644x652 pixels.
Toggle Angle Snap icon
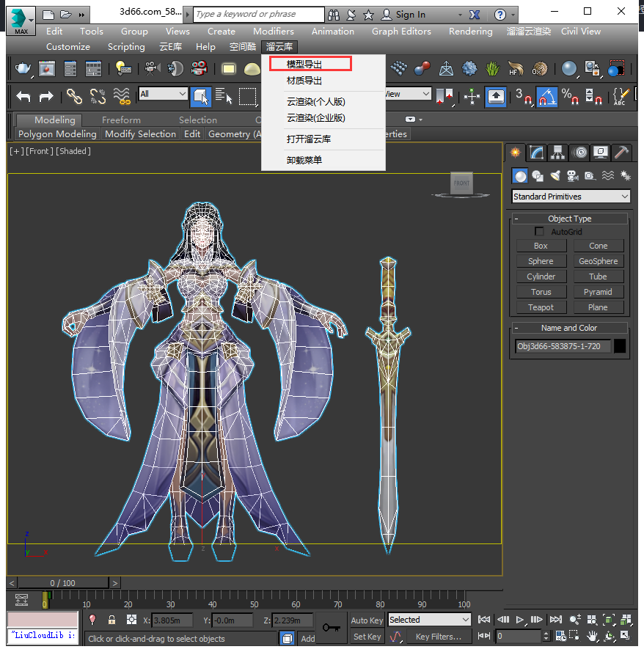(546, 97)
